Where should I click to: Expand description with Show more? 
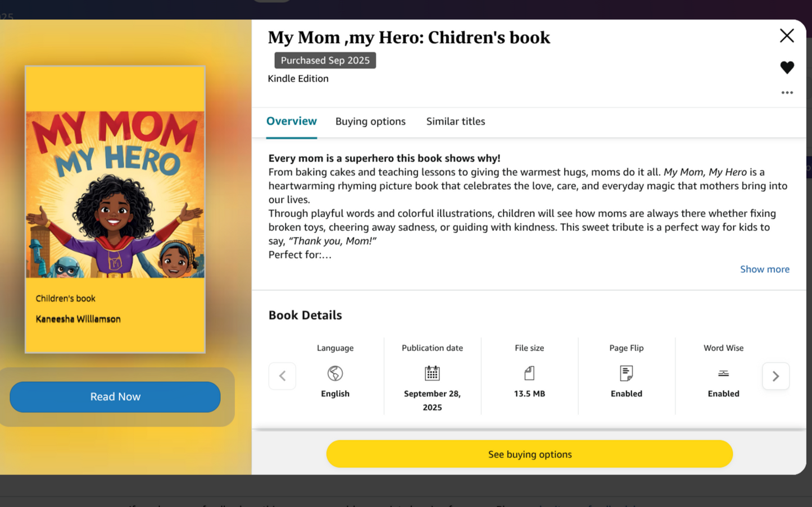tap(764, 269)
